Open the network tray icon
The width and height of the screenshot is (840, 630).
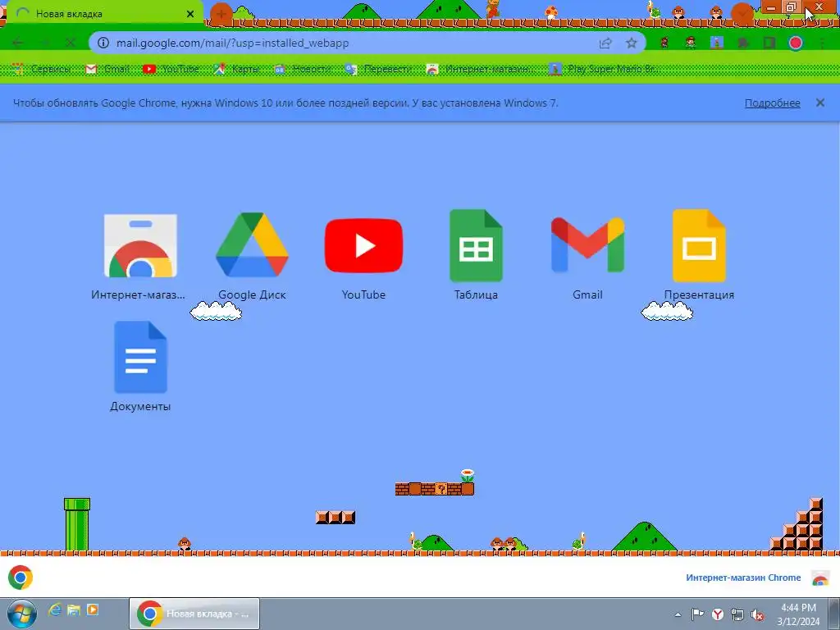click(737, 614)
